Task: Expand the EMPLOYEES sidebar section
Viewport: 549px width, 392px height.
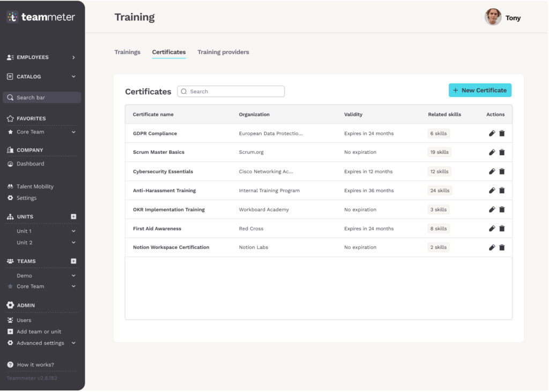Action: [x=73, y=57]
